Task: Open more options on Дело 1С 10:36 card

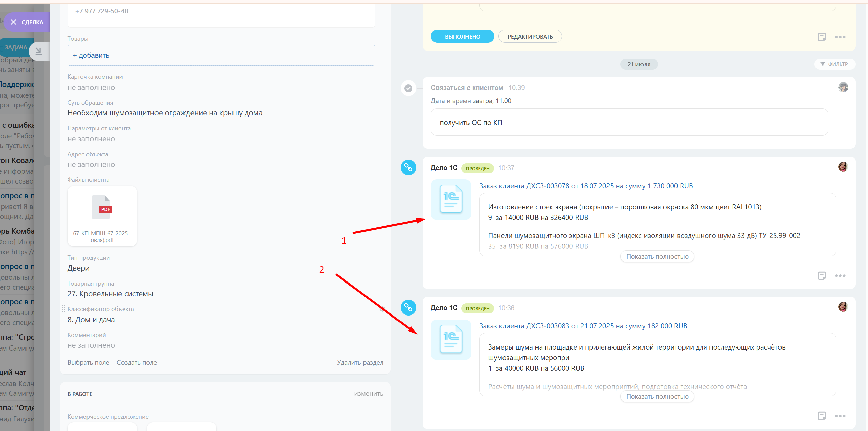Action: [840, 416]
